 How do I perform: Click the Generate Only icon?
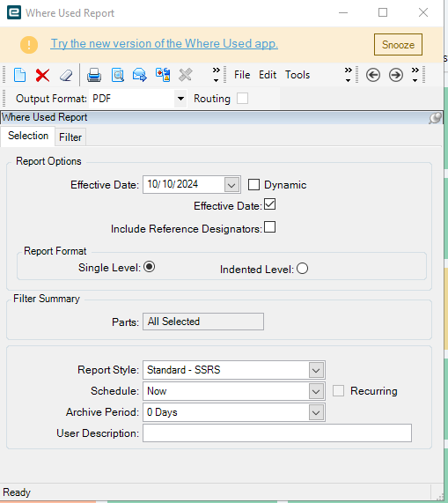click(x=163, y=75)
